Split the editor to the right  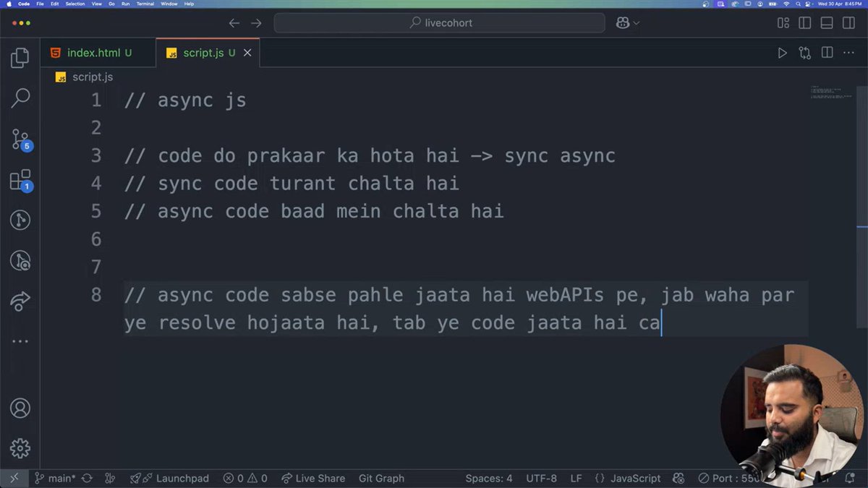pos(827,53)
